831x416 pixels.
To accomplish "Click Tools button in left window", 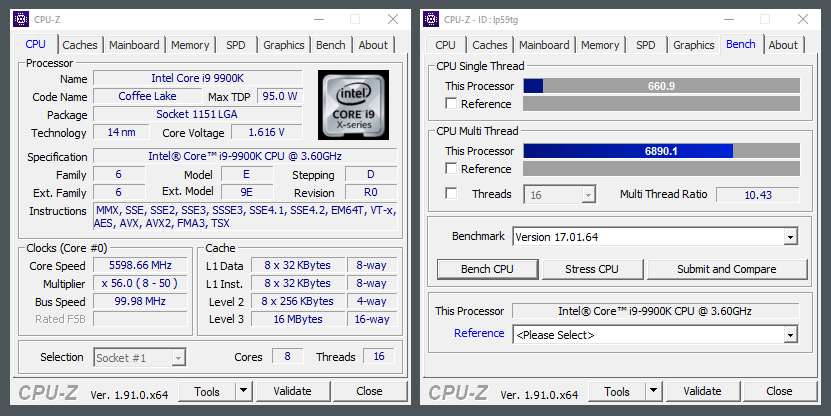I will coord(207,391).
